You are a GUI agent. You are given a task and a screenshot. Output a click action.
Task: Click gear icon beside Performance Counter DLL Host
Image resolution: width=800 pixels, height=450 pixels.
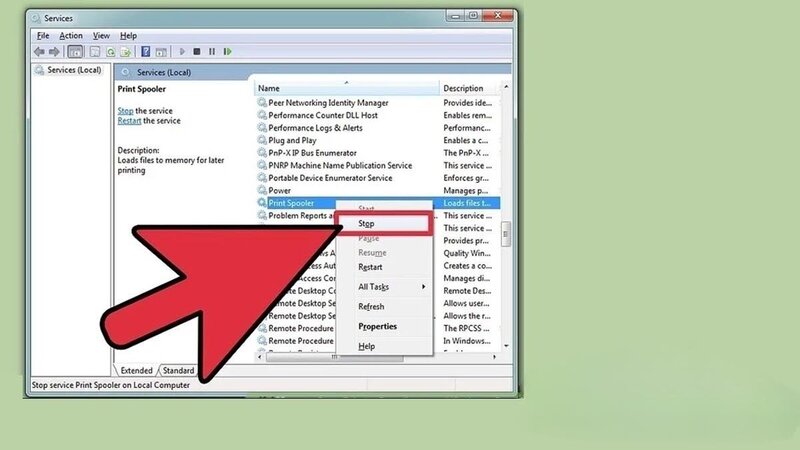[x=262, y=115]
